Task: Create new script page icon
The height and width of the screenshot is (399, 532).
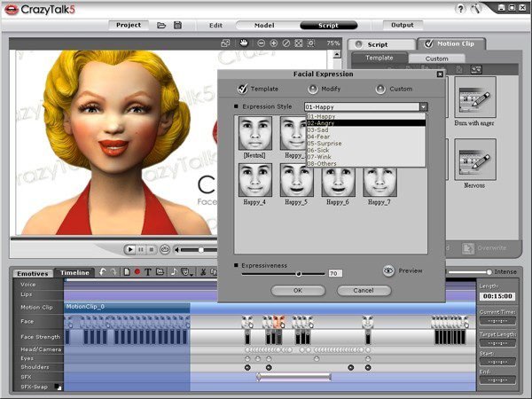Action: [x=127, y=272]
